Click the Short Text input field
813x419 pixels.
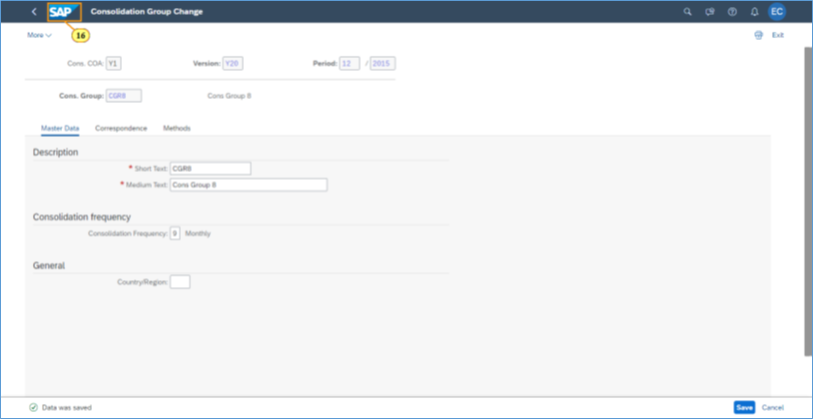210,168
